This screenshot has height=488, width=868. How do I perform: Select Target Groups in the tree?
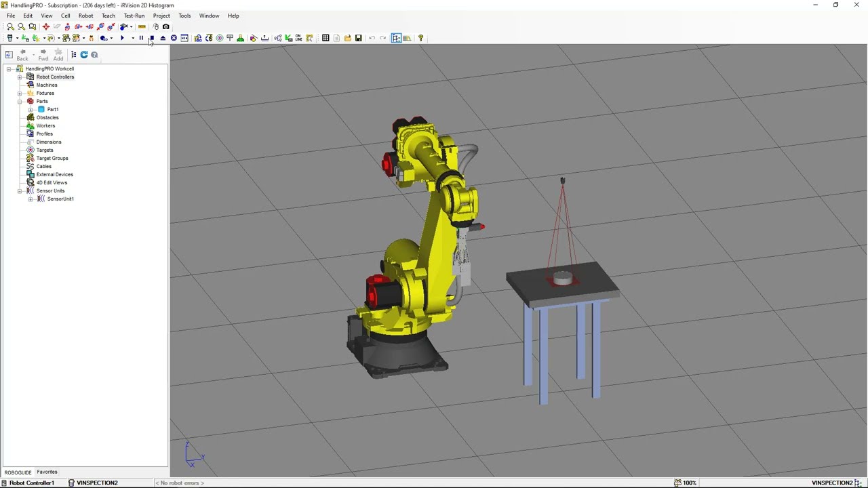click(x=52, y=158)
